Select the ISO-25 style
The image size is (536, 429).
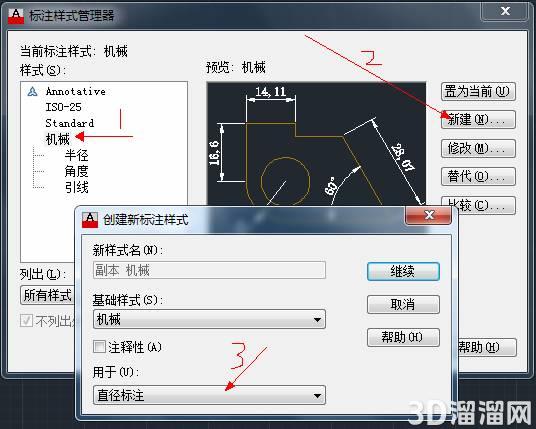tap(64, 107)
